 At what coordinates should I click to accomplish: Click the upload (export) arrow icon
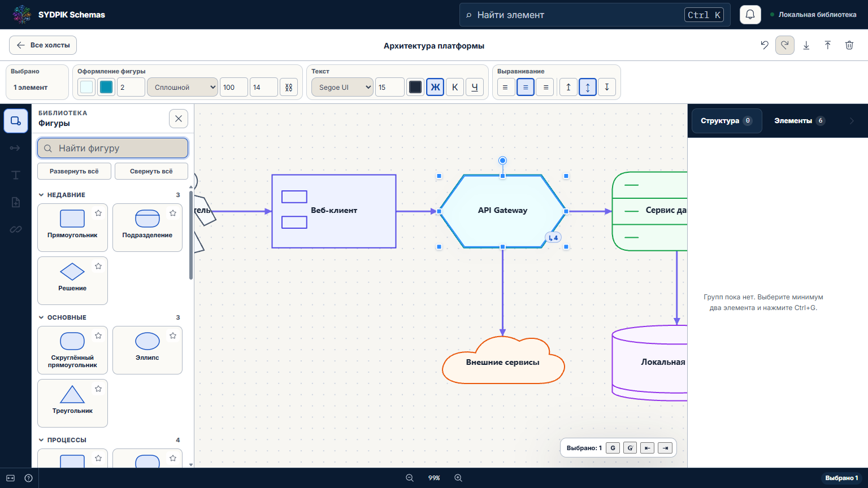coord(828,45)
